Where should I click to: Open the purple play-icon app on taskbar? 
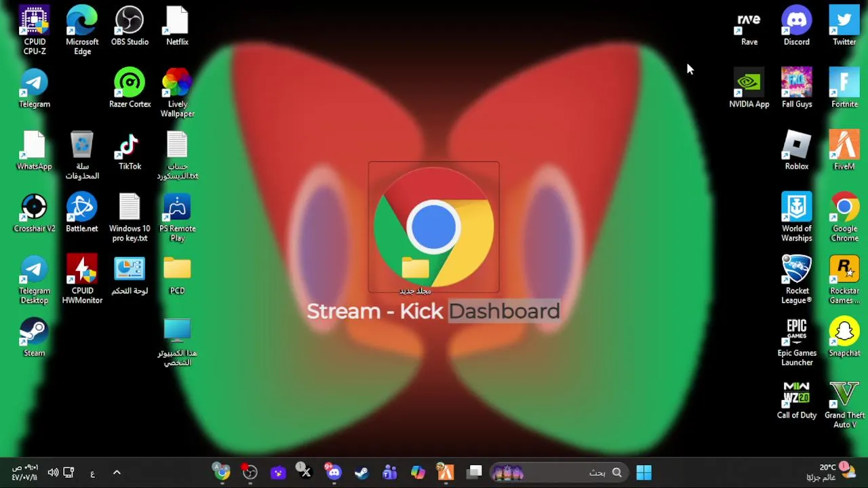[x=278, y=472]
